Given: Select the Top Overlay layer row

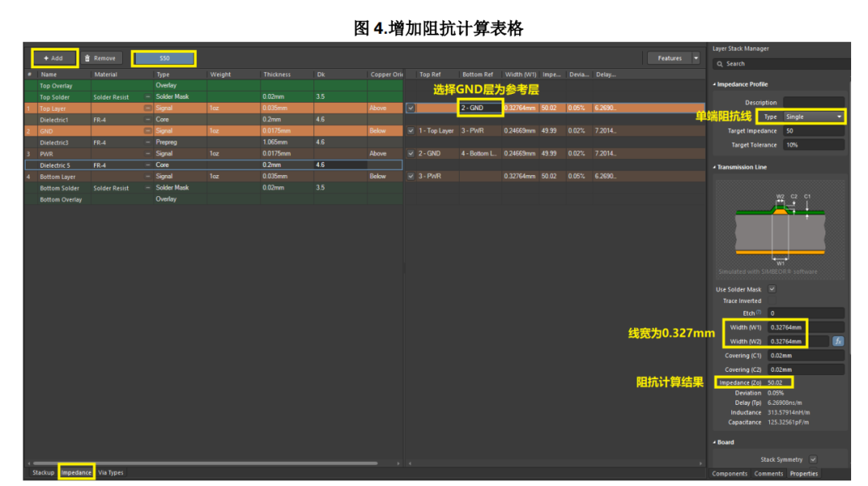Looking at the screenshot, I should (x=214, y=86).
